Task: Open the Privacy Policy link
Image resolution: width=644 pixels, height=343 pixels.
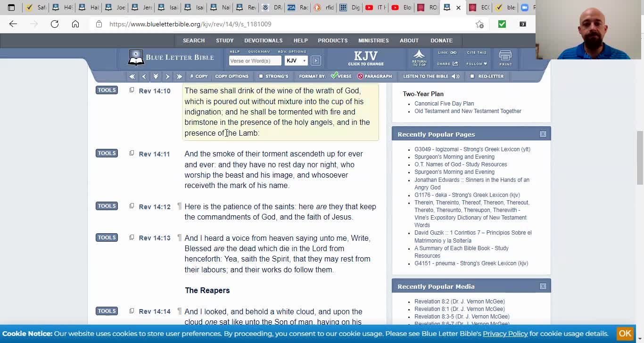Action: 505,334
